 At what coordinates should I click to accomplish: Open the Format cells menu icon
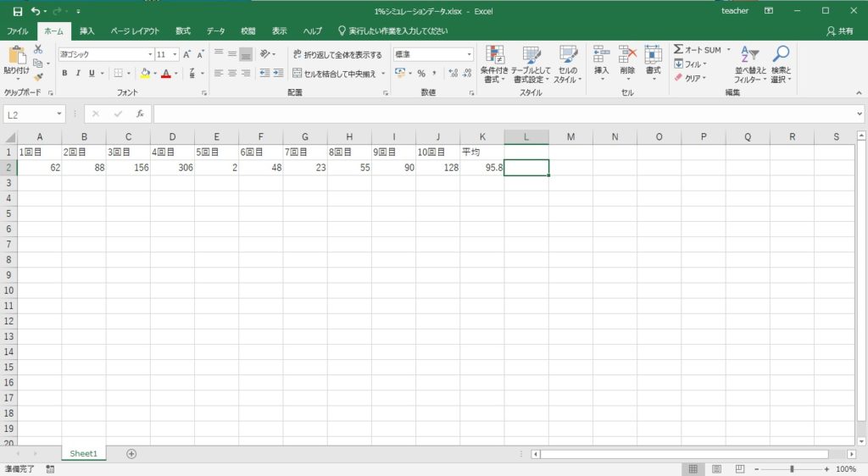(x=654, y=55)
